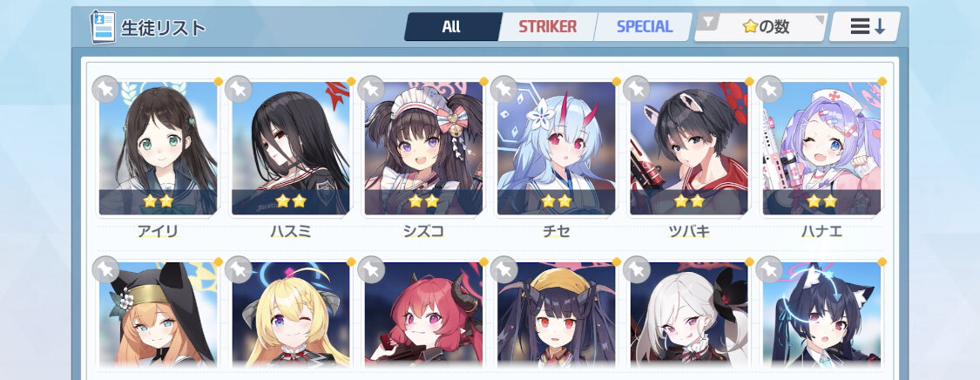Viewport: 980px width, 380px height.
Task: Pin the blonde horned student in second row
Action: tap(238, 269)
